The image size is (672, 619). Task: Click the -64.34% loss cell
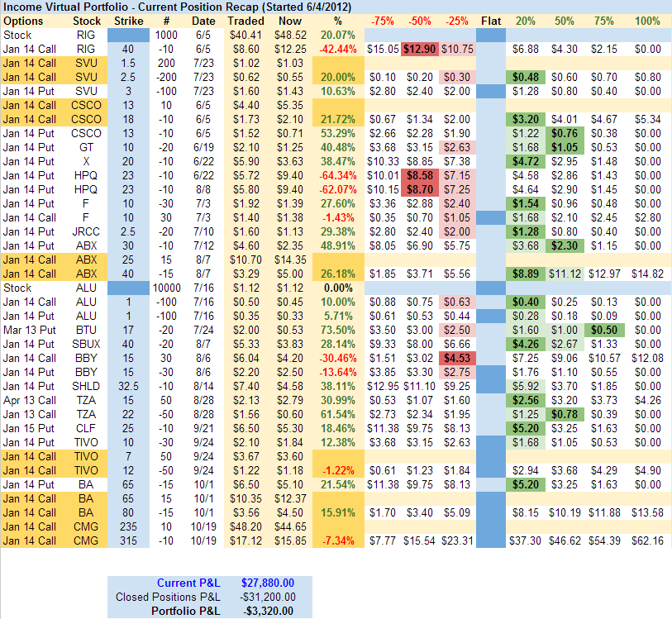click(x=336, y=176)
